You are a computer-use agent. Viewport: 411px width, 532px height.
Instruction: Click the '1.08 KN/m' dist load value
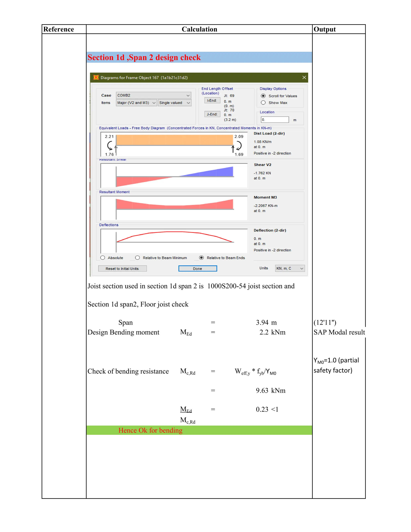[262, 142]
